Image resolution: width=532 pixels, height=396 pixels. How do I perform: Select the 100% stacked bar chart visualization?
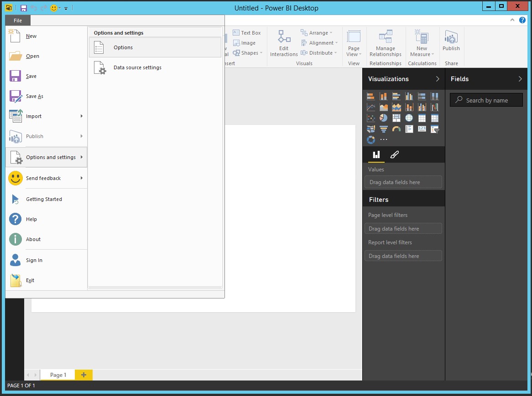[x=422, y=97]
